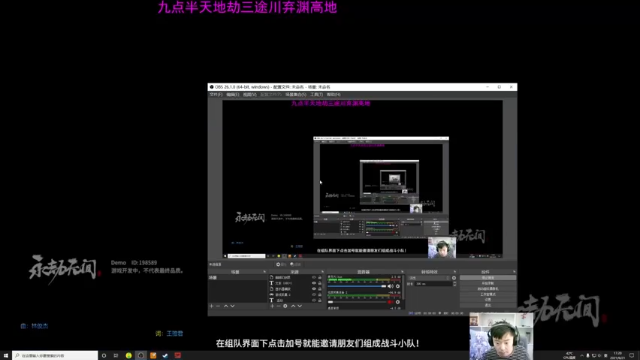This screenshot has width=640, height=360.
Task: Open the second mixer channel's settings gear
Action: pos(398,302)
